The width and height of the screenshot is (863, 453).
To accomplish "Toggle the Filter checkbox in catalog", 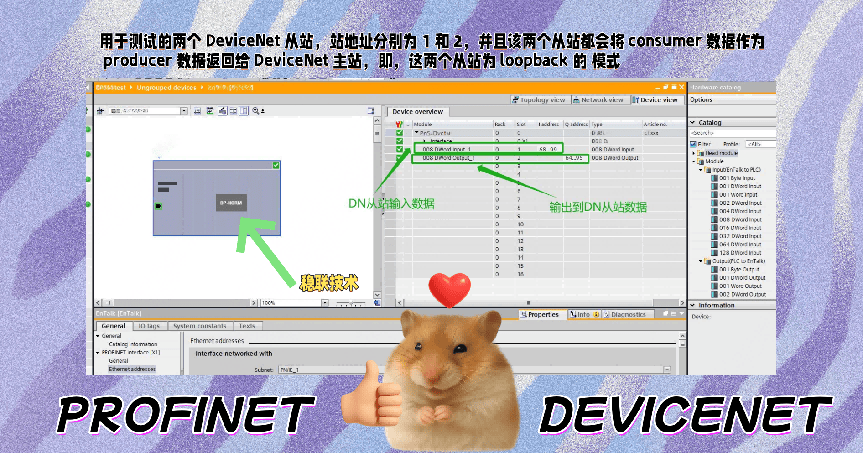I will tap(693, 144).
